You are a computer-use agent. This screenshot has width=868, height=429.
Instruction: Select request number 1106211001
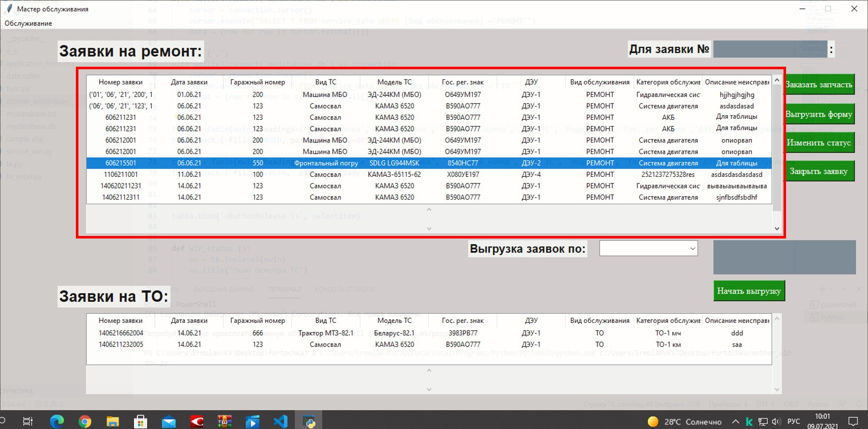(429, 174)
